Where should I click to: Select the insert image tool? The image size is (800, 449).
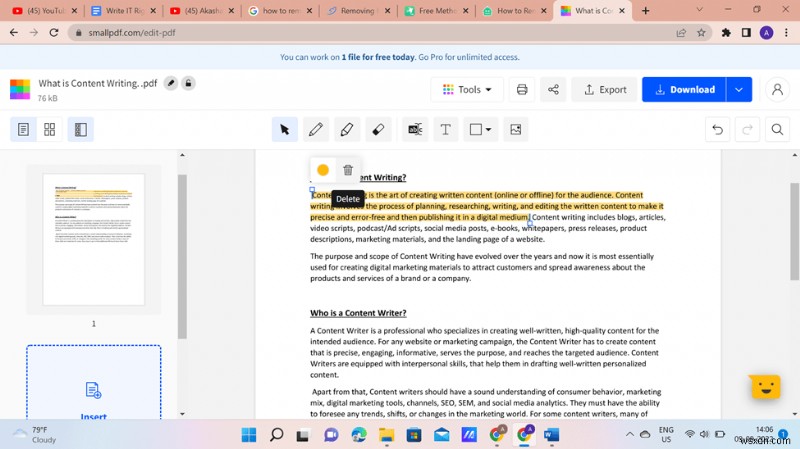tap(516, 130)
